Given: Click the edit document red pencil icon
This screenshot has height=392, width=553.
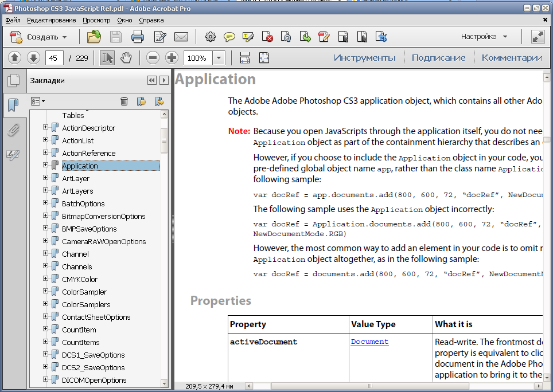Looking at the screenshot, I should point(324,37).
